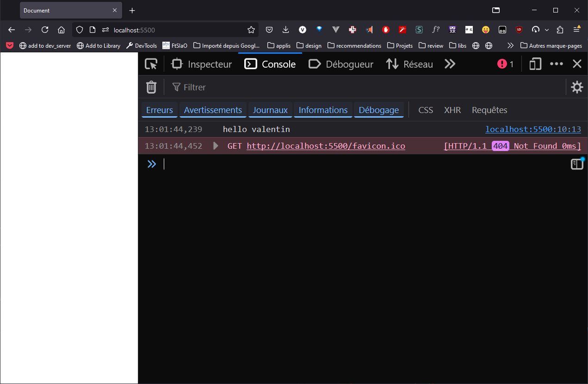Open the Réseau tab
The height and width of the screenshot is (384, 588).
[x=409, y=64]
